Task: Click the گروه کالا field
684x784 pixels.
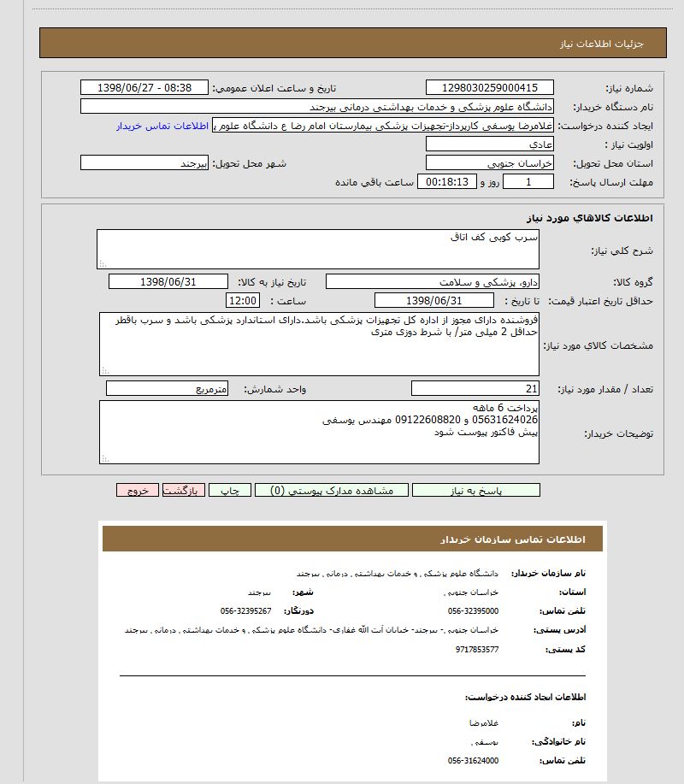Action: coord(433,282)
